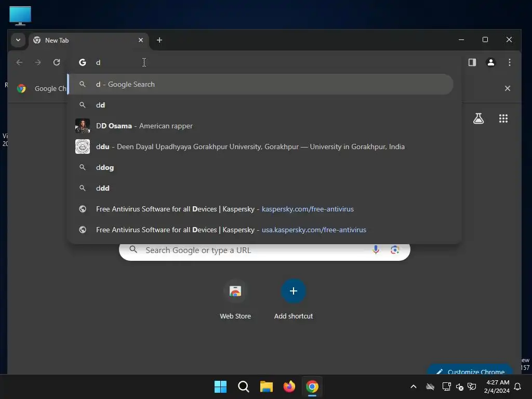
Task: Open Chrome Labs flask icon
Action: [x=478, y=118]
